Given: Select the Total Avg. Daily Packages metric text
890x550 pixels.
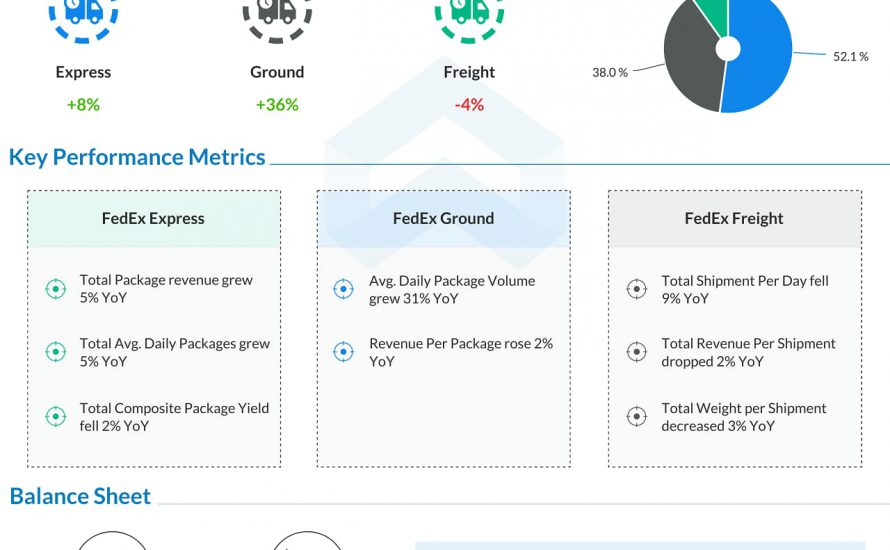Looking at the screenshot, I should click(175, 352).
